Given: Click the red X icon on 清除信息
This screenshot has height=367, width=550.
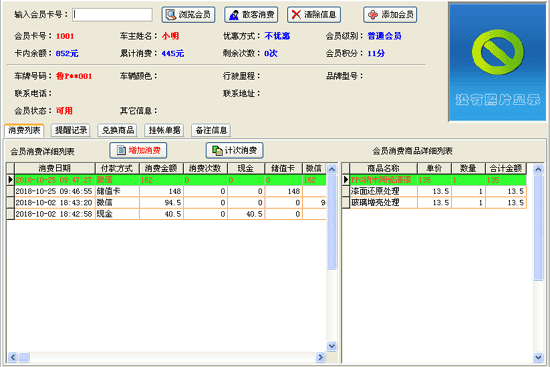Looking at the screenshot, I should (x=296, y=14).
